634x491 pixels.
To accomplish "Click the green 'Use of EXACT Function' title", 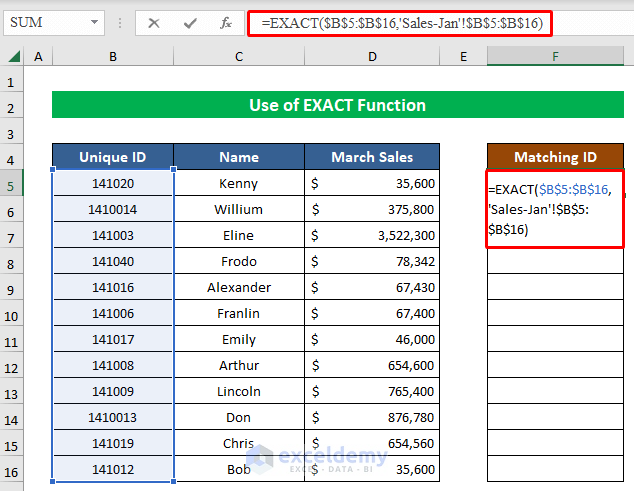I will tap(338, 105).
